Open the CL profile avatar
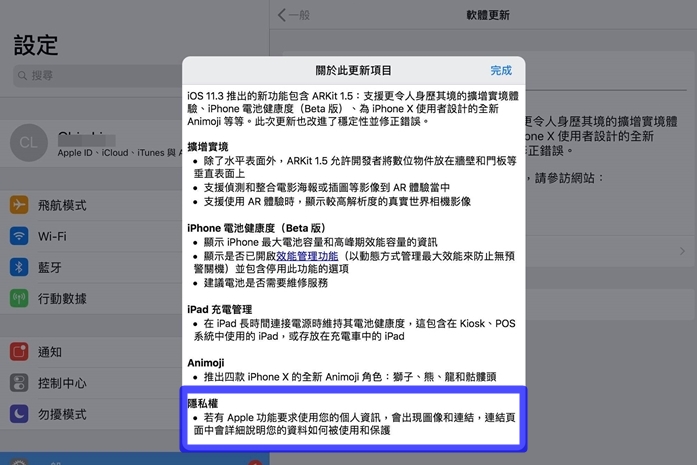 pyautogui.click(x=28, y=143)
